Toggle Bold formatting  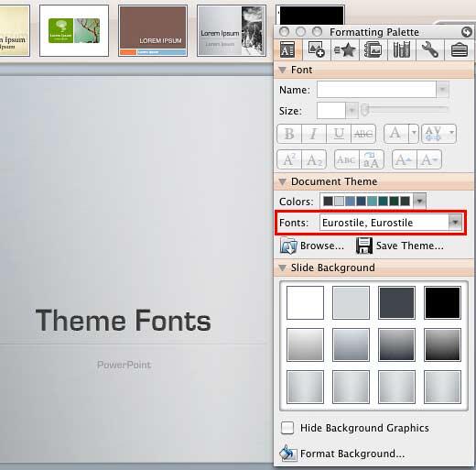click(x=289, y=134)
